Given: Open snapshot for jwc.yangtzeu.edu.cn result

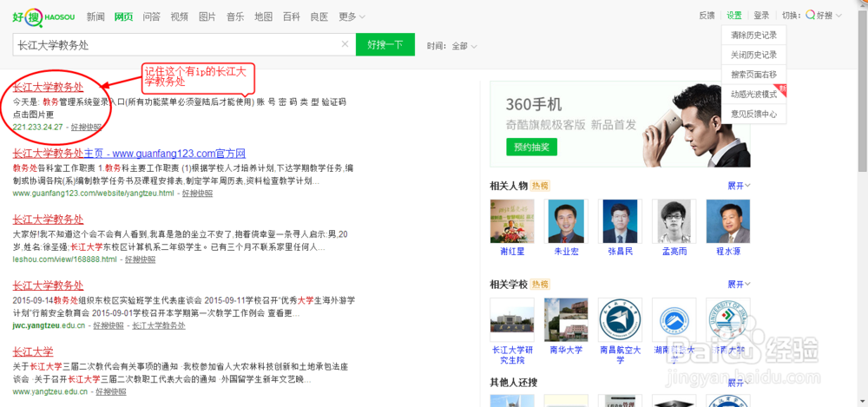Looking at the screenshot, I should pos(108,325).
